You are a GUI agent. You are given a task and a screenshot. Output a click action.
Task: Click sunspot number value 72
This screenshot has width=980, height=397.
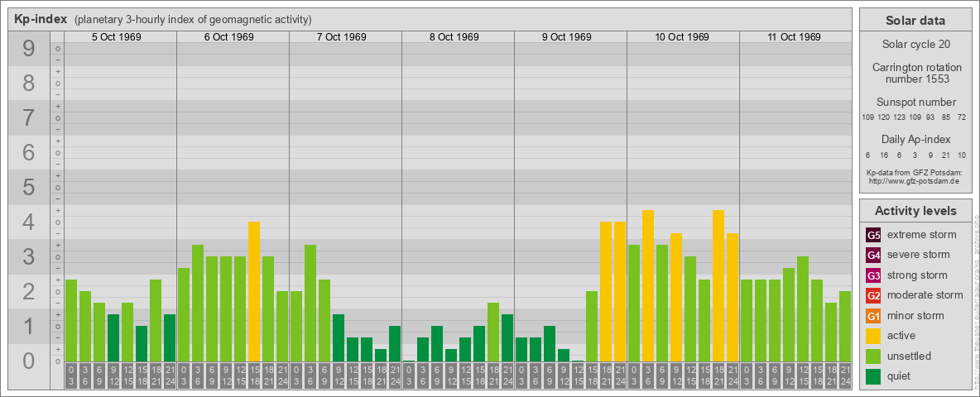[x=962, y=117]
